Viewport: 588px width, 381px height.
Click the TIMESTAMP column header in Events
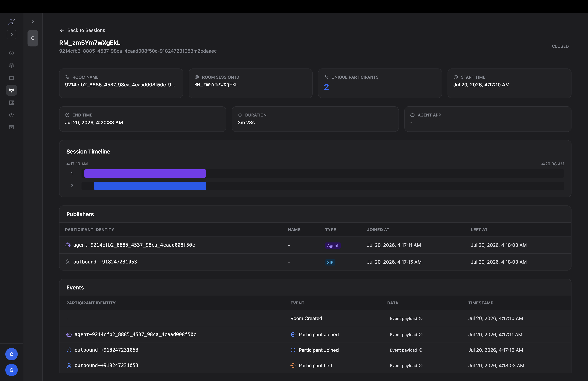(481, 303)
